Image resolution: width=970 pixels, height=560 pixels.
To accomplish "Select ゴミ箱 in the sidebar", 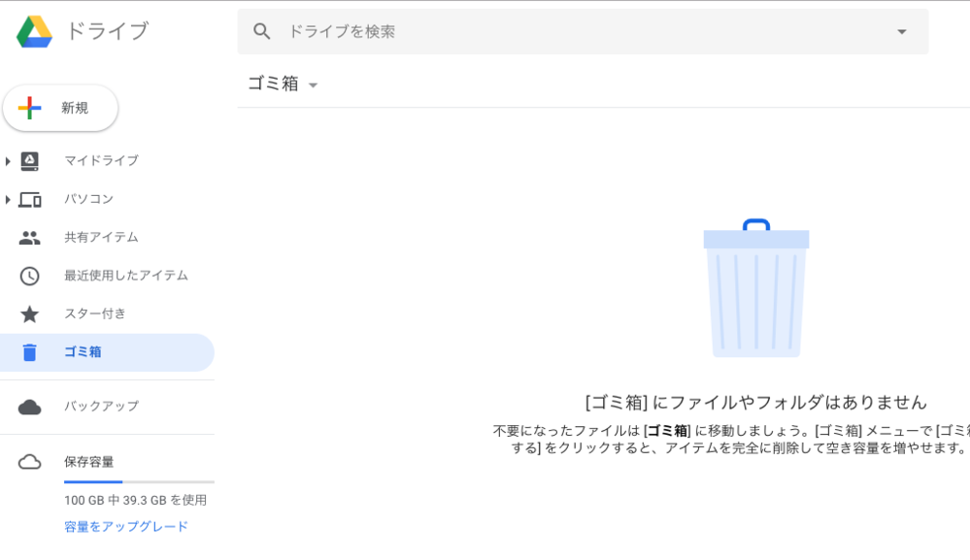I will tap(83, 352).
